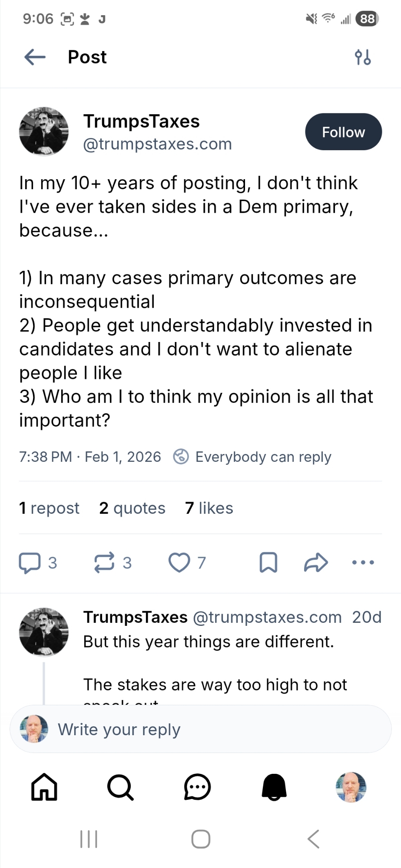View the 2 quotes of this post
The width and height of the screenshot is (401, 868).
(132, 508)
